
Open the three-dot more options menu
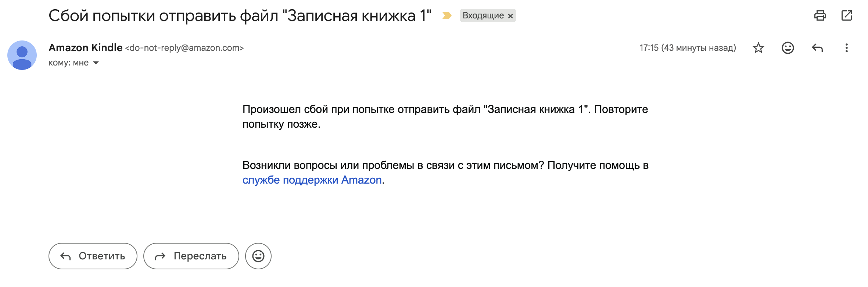[846, 48]
